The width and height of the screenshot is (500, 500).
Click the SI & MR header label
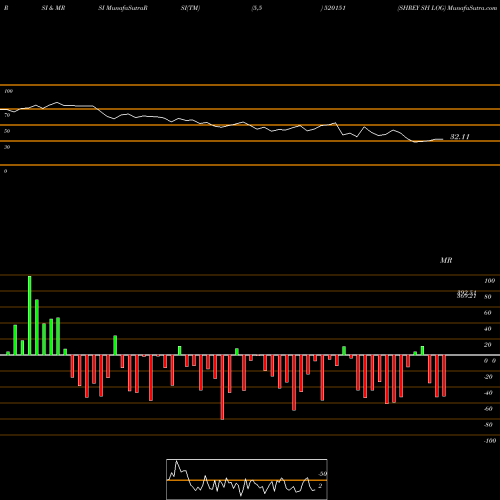53,8
